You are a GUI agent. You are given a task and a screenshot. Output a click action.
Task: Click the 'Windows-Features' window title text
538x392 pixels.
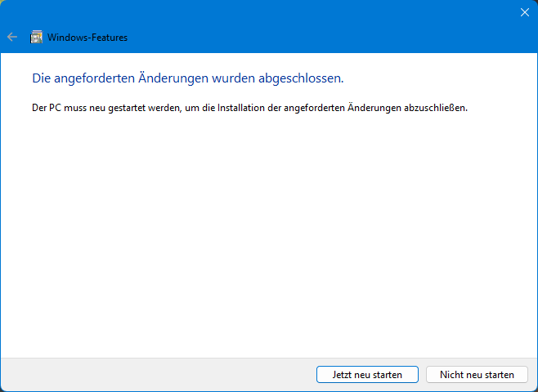pyautogui.click(x=87, y=37)
